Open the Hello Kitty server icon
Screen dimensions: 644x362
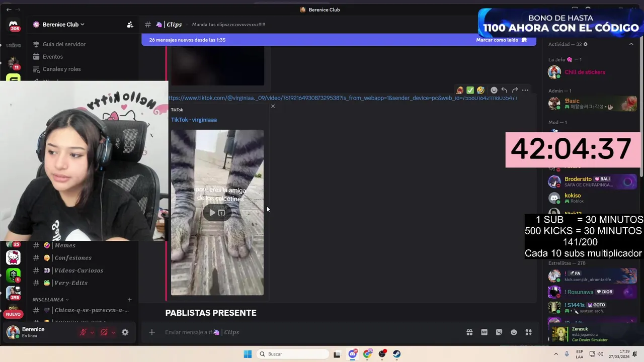[13, 257]
